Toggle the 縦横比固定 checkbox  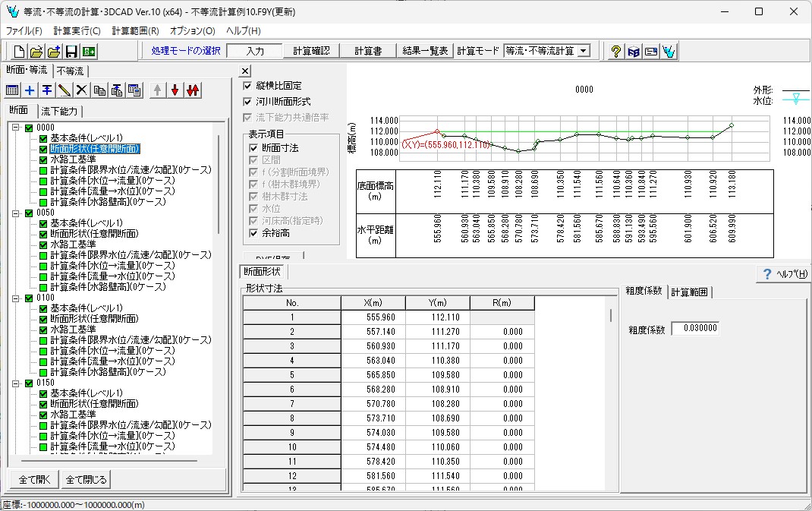[248, 86]
